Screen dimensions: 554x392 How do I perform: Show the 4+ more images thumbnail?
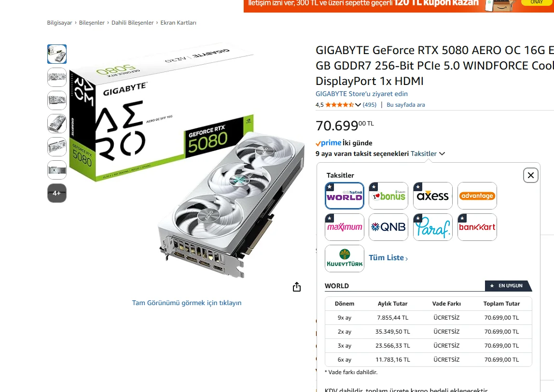57,193
